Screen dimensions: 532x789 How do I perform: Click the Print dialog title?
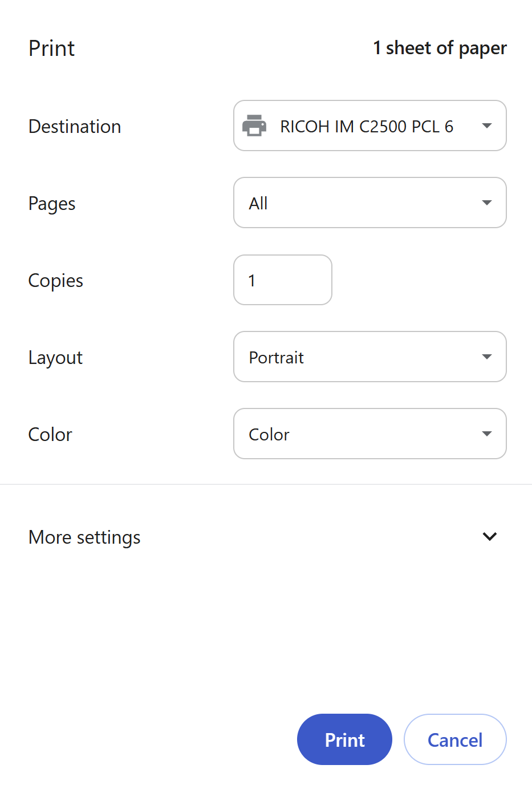point(51,48)
